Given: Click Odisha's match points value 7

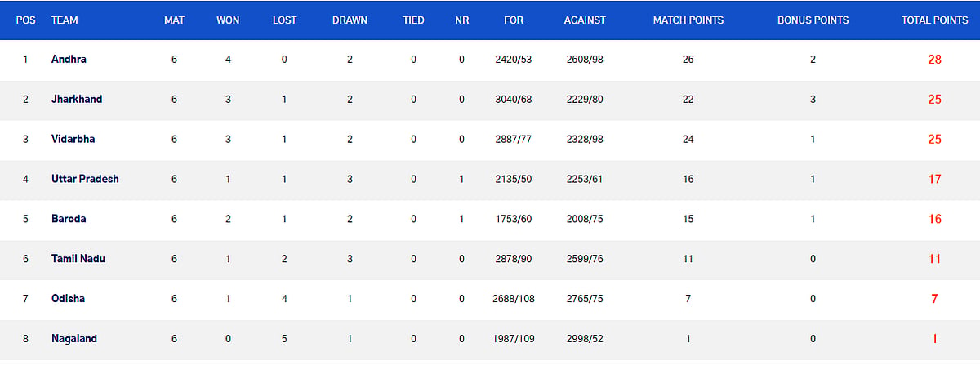Looking at the screenshot, I should click(x=688, y=299).
